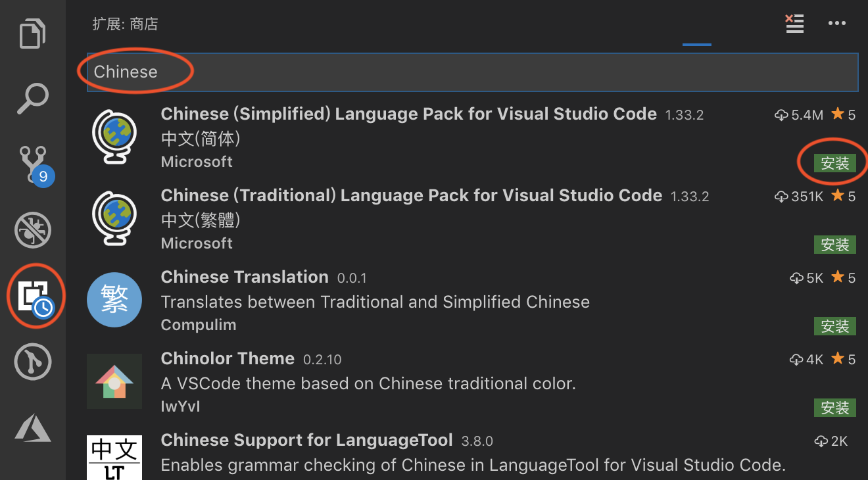Open Chinese (Simplified) Language Pack title
Image resolution: width=868 pixels, height=480 pixels.
[x=408, y=114]
